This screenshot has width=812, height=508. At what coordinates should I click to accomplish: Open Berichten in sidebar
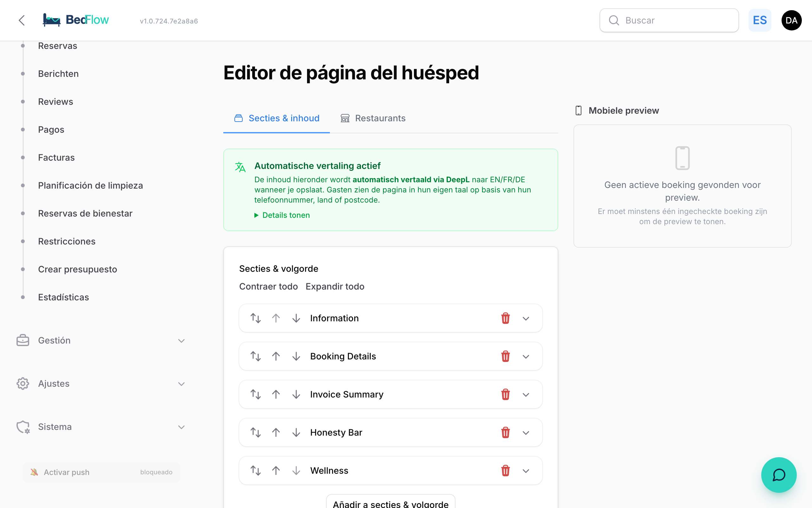pos(58,74)
